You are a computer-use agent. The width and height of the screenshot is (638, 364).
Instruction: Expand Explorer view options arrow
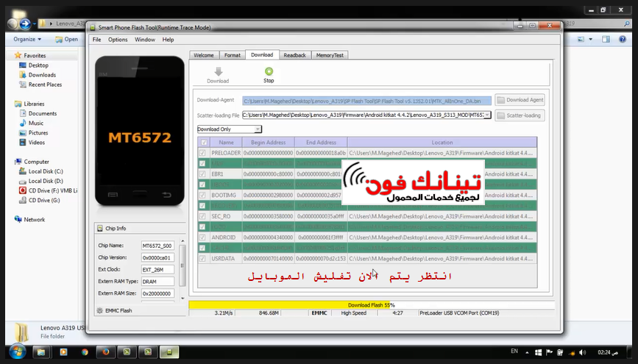[591, 39]
